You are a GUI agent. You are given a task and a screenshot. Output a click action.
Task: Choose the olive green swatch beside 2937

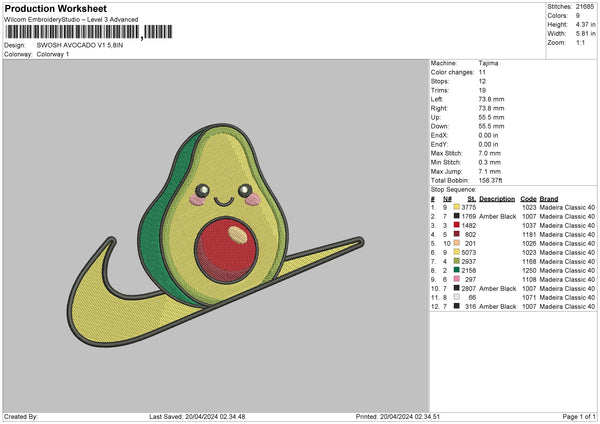pos(457,261)
